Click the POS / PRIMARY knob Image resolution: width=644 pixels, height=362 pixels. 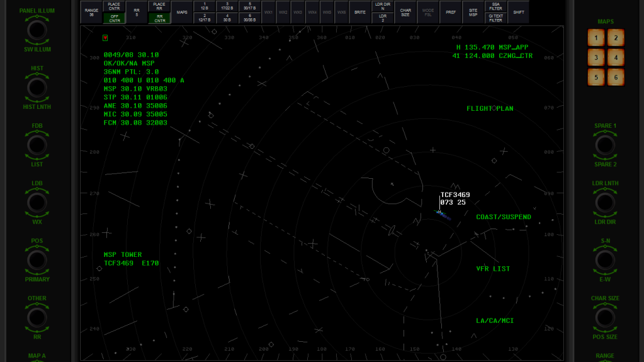(37, 260)
